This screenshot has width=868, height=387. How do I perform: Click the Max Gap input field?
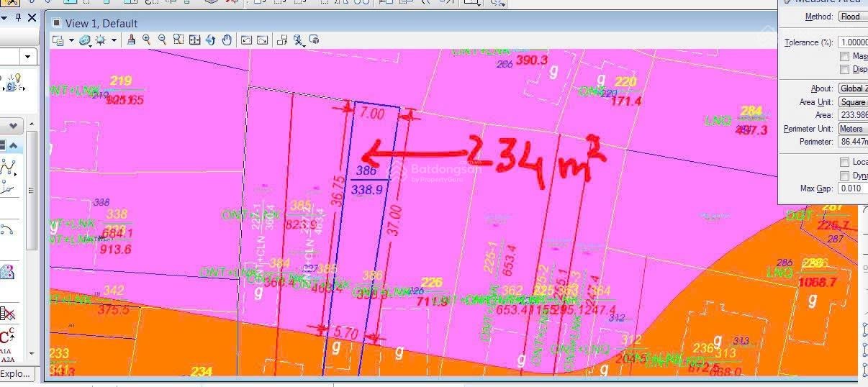tap(853, 188)
